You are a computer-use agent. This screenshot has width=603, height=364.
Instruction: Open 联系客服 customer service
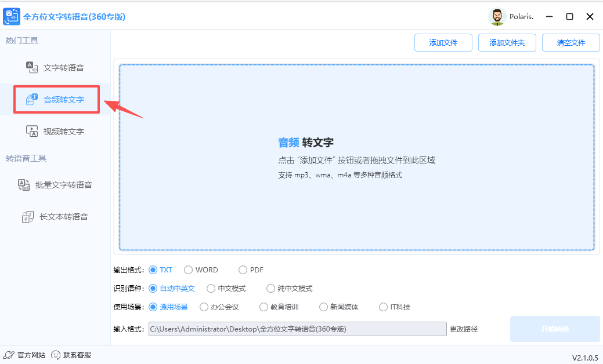point(77,354)
